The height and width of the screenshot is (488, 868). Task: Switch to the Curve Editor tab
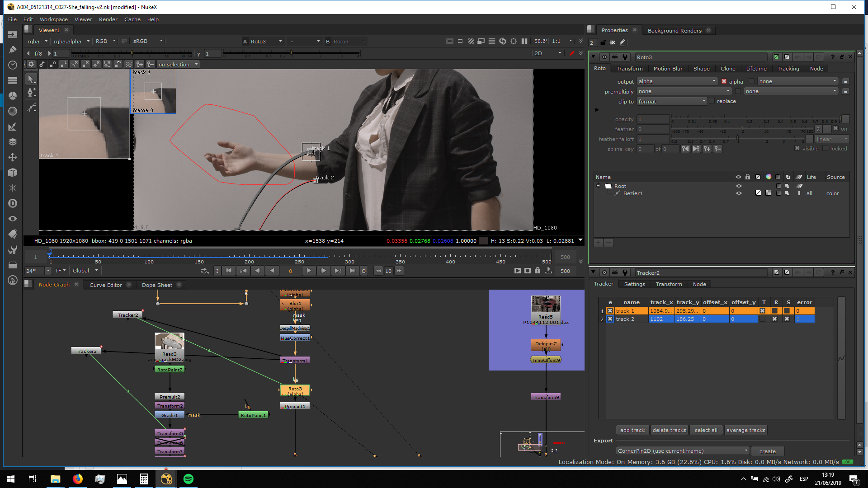point(105,285)
